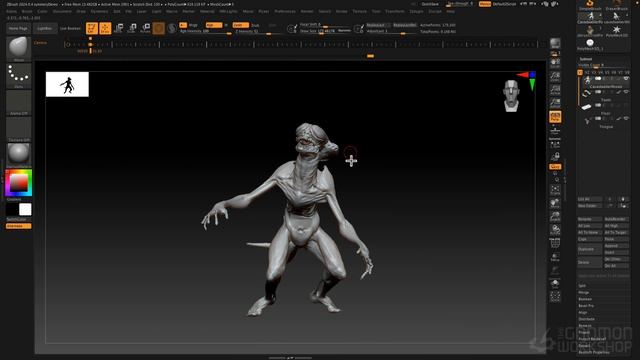Open the current brush thumbnail
The image size is (640, 360).
click(x=19, y=48)
